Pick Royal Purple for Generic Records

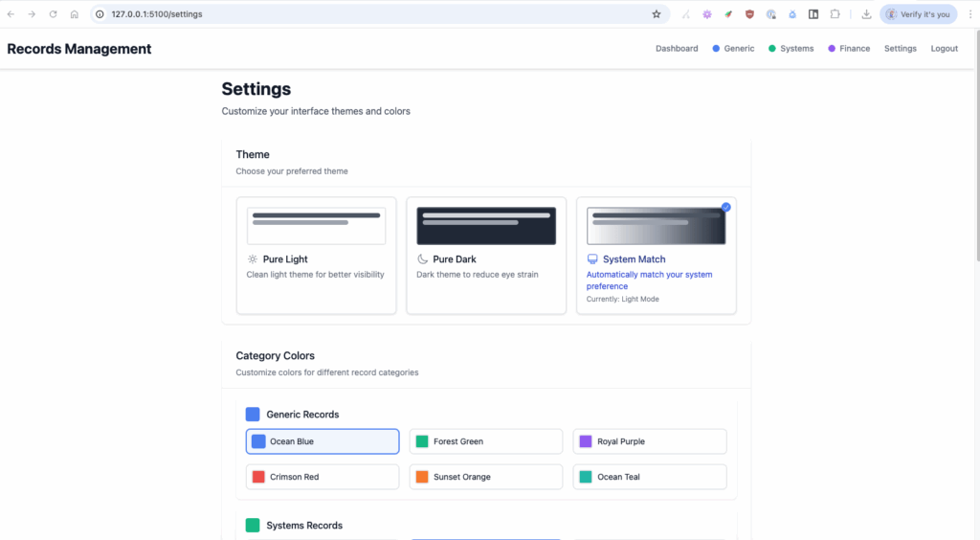point(650,441)
